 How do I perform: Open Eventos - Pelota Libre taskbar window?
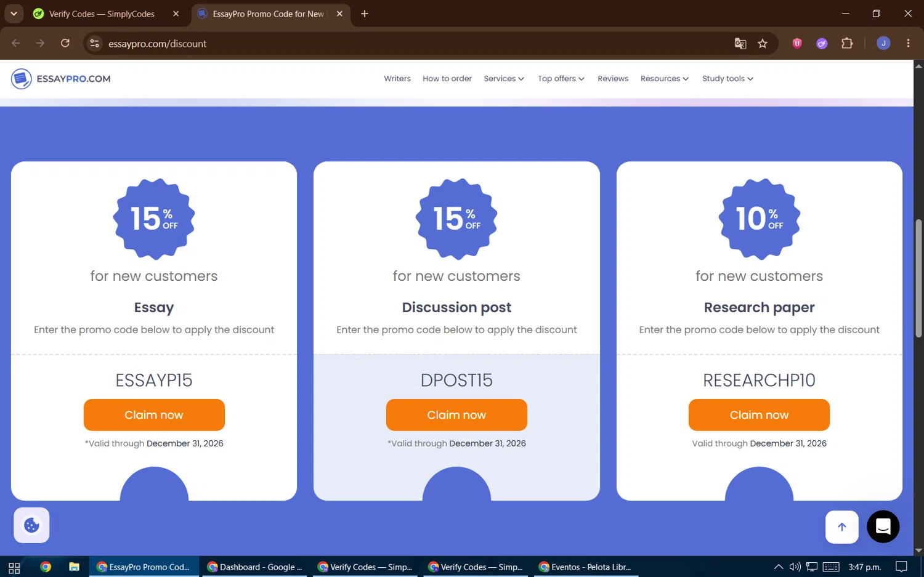point(586,567)
